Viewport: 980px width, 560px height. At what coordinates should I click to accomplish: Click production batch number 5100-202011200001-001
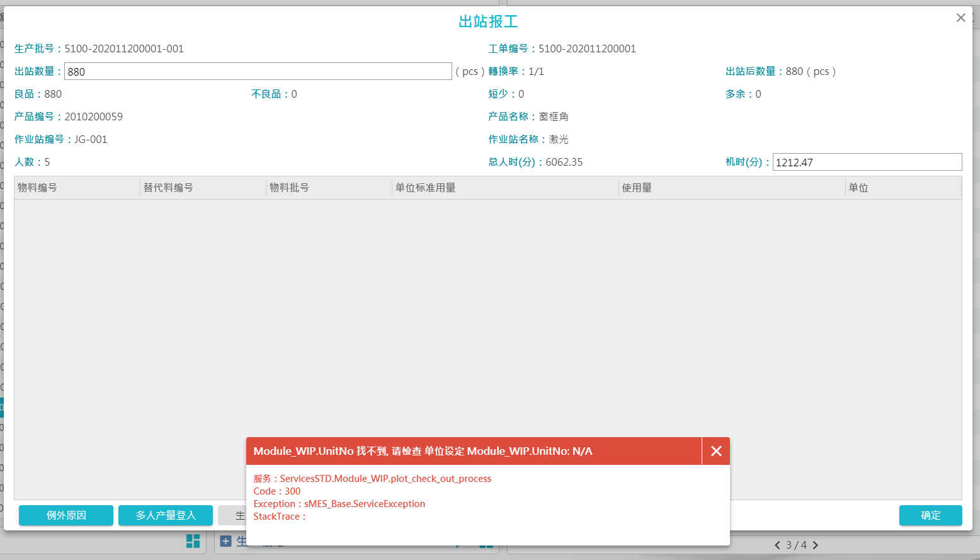point(124,49)
